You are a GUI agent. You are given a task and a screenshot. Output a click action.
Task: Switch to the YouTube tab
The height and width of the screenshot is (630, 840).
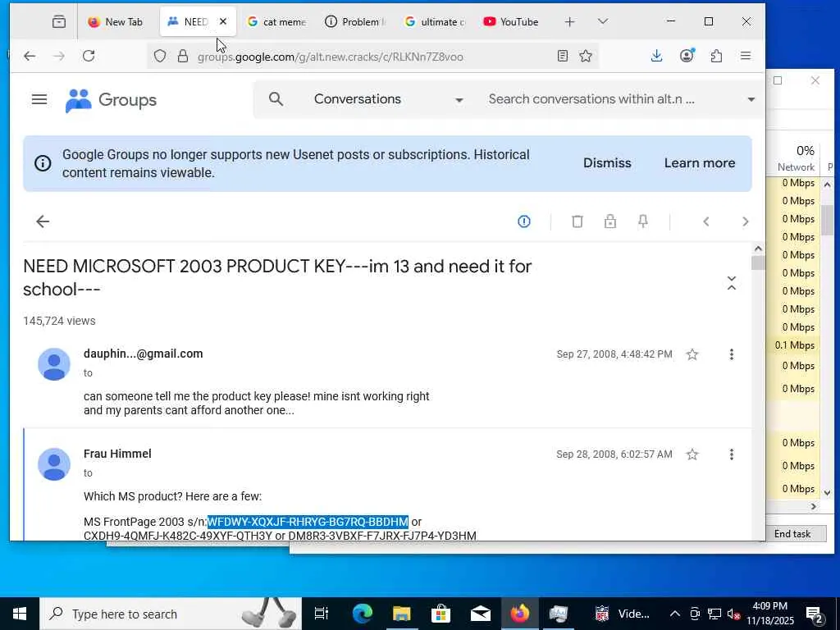(512, 22)
